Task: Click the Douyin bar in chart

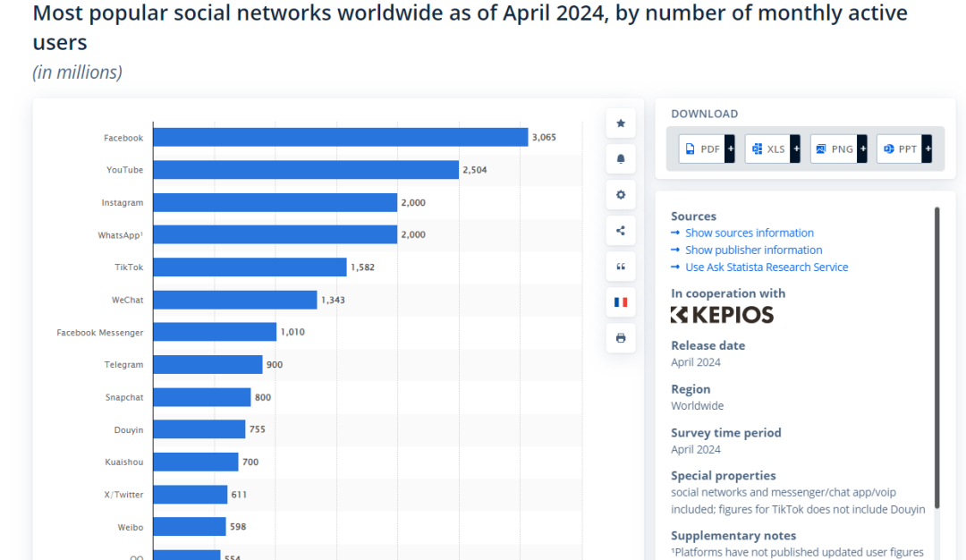Action: click(199, 429)
